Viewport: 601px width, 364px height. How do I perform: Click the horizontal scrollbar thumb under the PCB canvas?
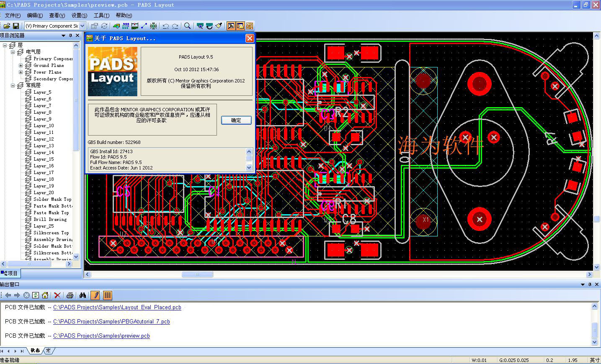(x=197, y=274)
